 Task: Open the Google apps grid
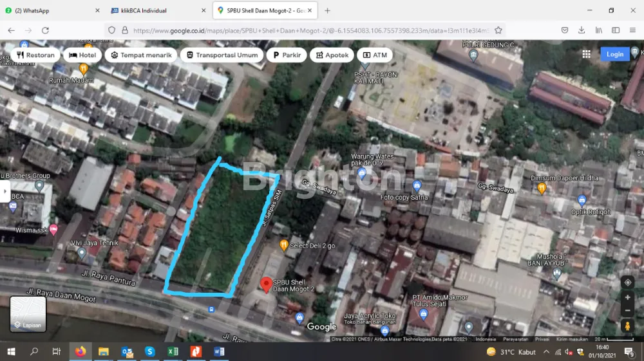click(586, 55)
